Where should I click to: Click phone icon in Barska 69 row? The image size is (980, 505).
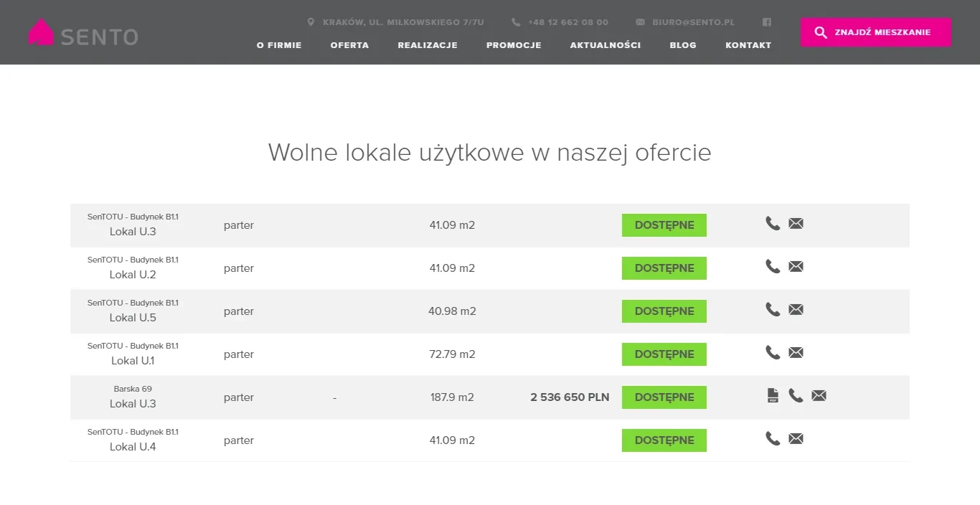click(x=796, y=395)
